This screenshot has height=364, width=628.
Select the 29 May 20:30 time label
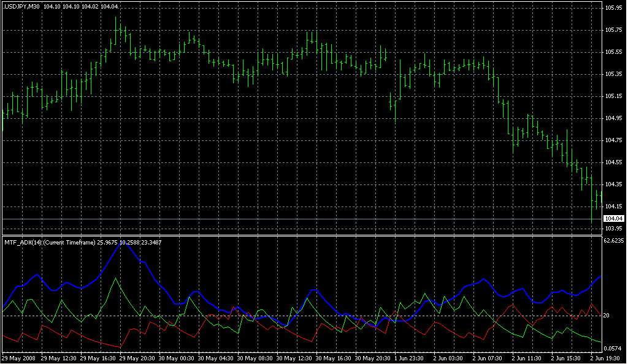point(137,358)
